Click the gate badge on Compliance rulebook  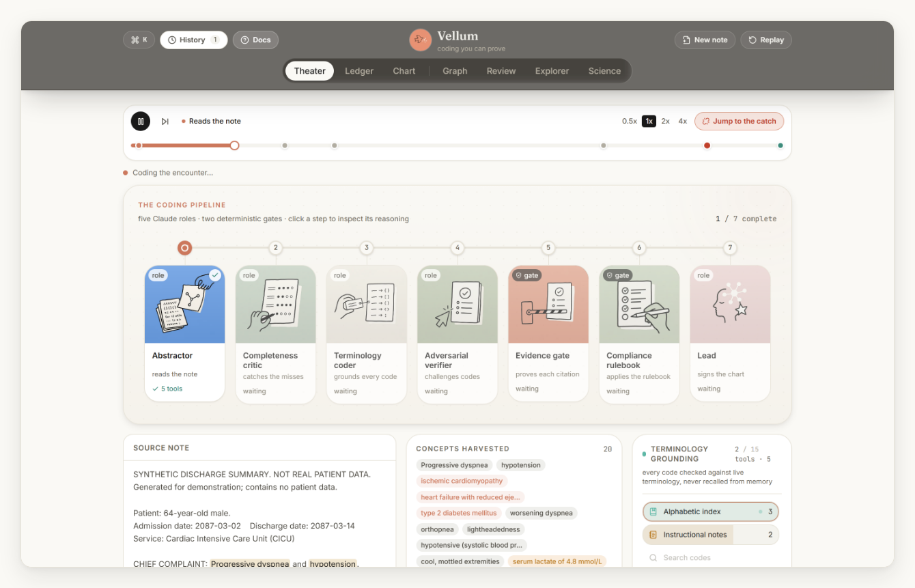click(618, 275)
